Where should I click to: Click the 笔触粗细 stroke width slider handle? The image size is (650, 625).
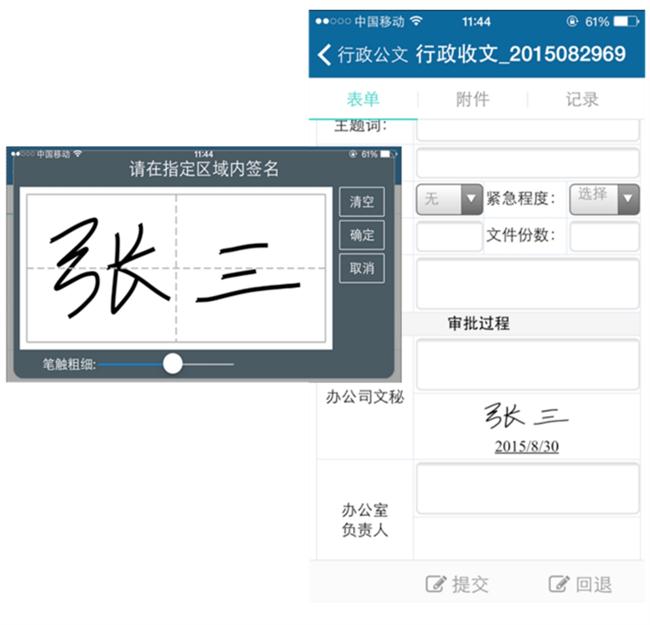(173, 364)
